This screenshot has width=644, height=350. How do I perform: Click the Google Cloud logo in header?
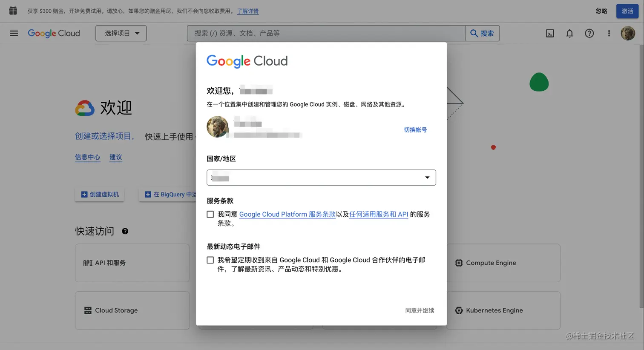coord(54,33)
